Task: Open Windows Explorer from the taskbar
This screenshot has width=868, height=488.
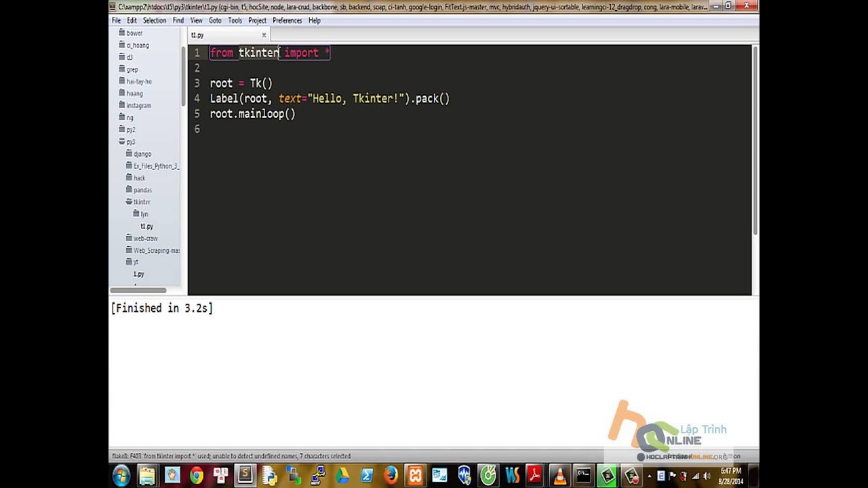Action: pyautogui.click(x=146, y=475)
